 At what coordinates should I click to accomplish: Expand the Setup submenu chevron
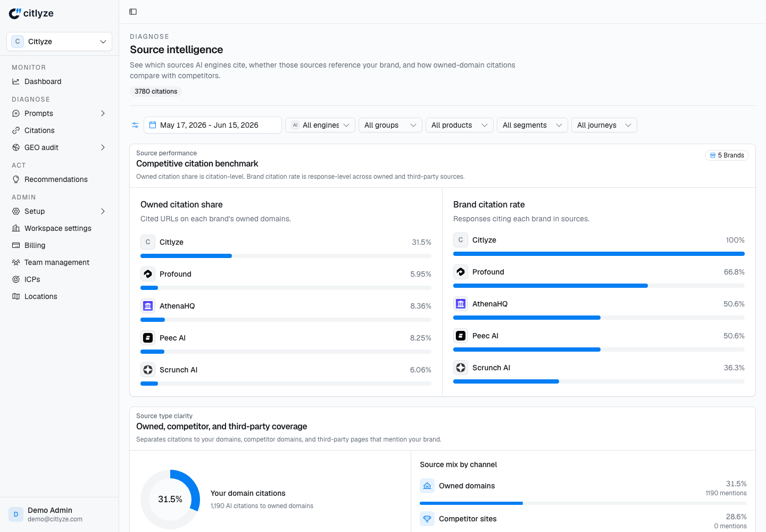(103, 211)
